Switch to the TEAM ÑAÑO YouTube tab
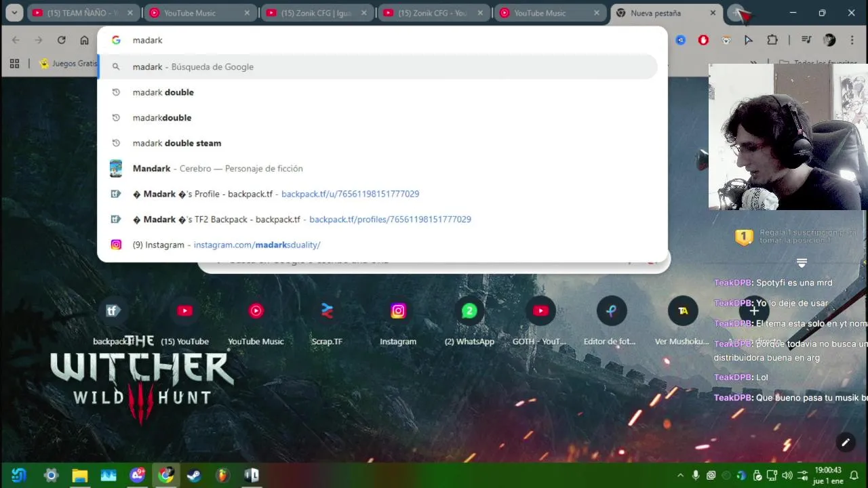The width and height of the screenshot is (868, 488). click(x=83, y=13)
